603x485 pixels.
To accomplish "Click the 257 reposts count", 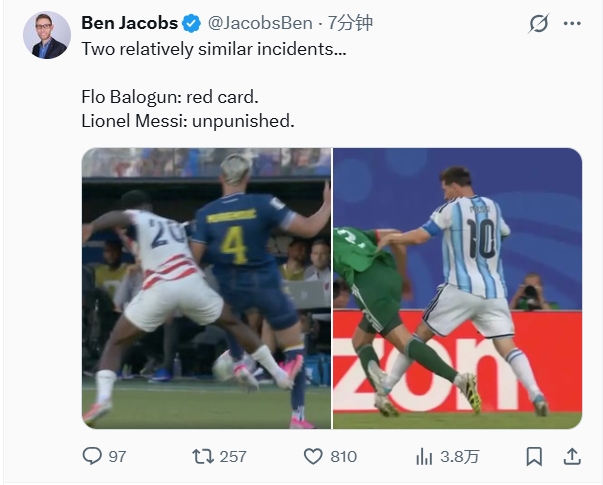I will (233, 457).
